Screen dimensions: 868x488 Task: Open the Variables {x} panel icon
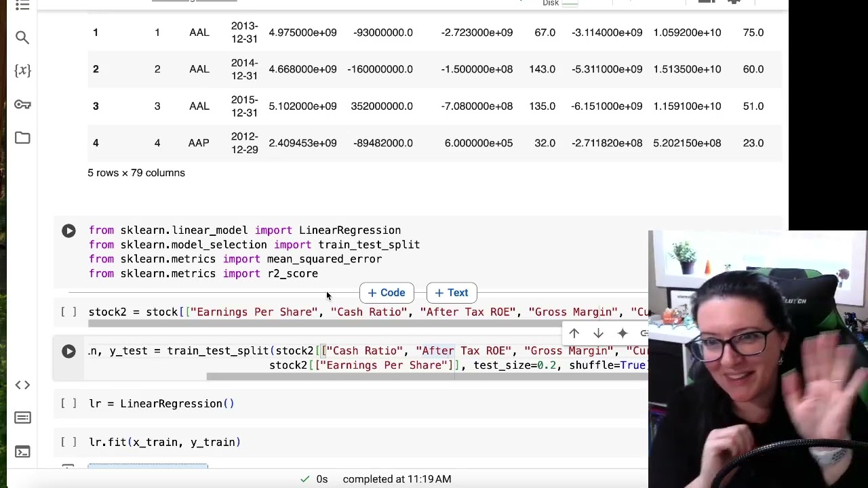(x=22, y=70)
